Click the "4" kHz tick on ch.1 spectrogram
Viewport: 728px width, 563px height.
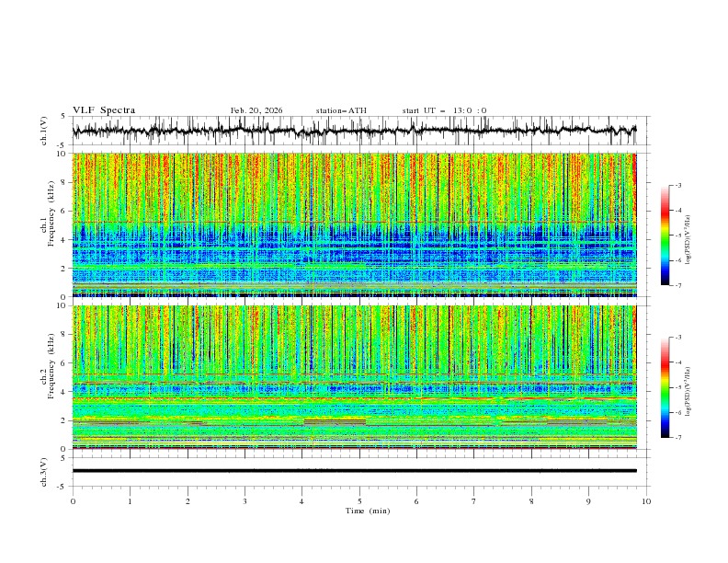tap(65, 240)
